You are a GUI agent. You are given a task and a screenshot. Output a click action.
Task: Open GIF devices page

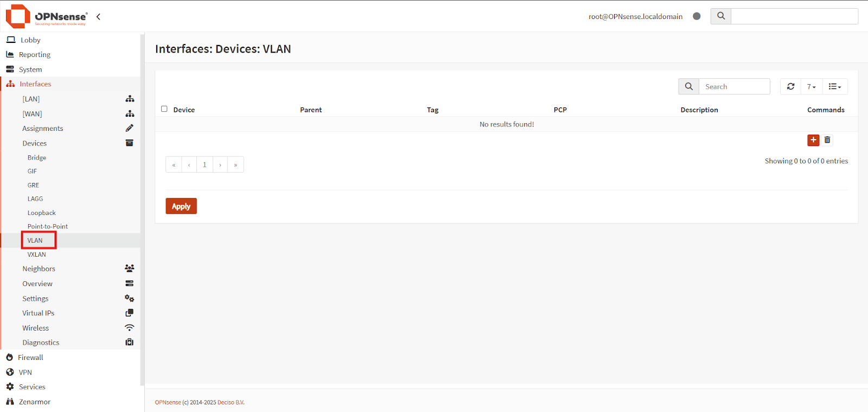pos(33,171)
